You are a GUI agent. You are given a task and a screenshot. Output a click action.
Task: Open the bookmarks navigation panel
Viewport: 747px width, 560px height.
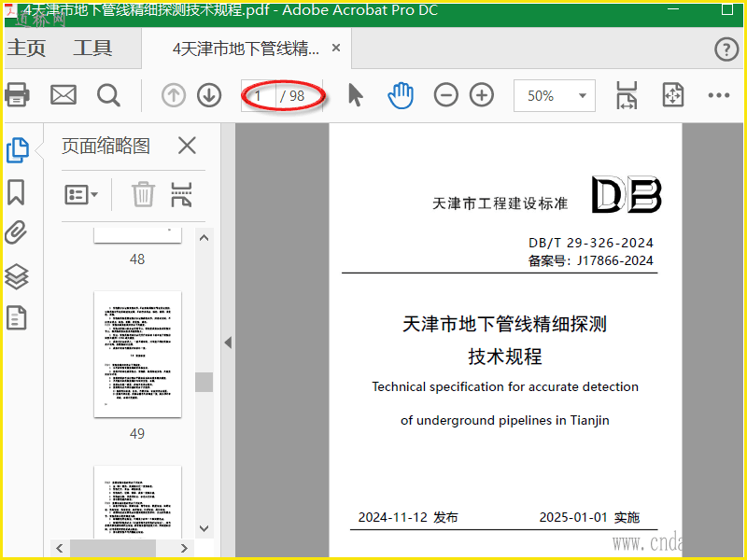click(16, 192)
